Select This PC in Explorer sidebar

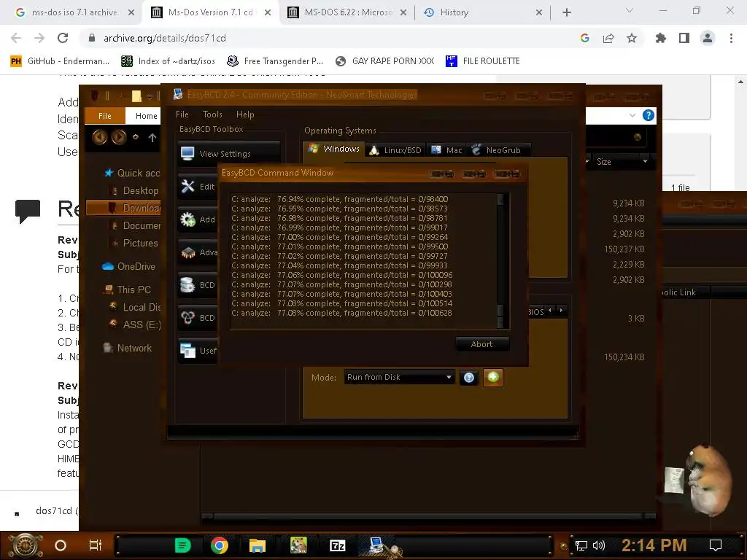127,289
